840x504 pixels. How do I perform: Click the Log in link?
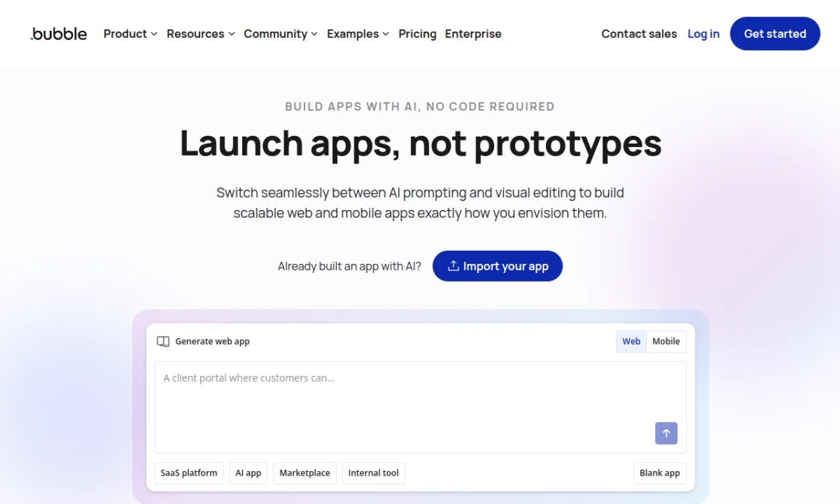[703, 33]
